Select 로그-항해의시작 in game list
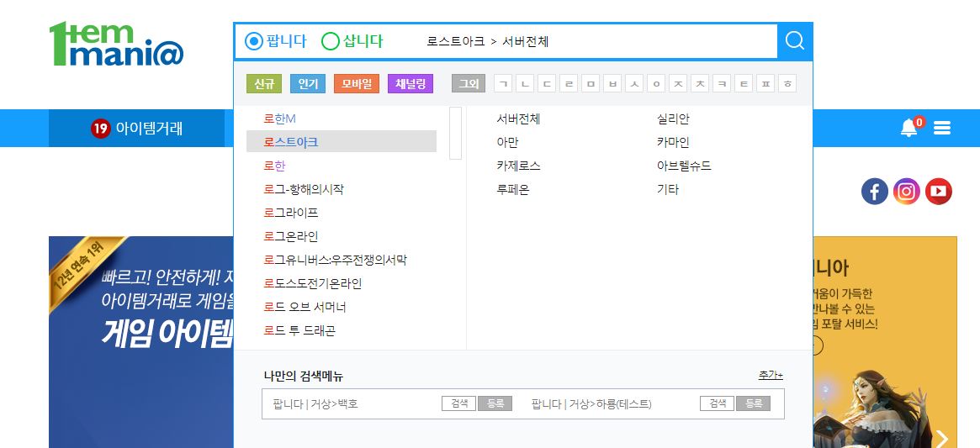 304,189
